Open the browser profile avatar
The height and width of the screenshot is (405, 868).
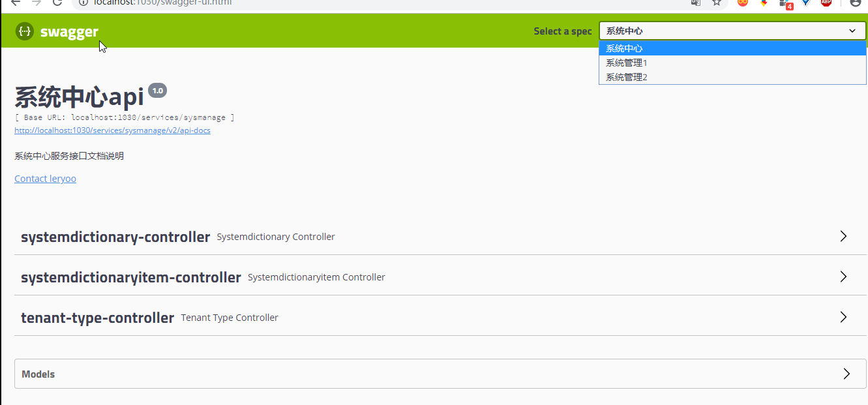tap(856, 3)
